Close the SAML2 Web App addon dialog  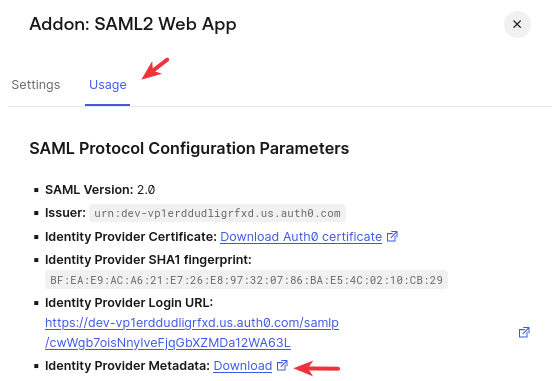tap(517, 24)
